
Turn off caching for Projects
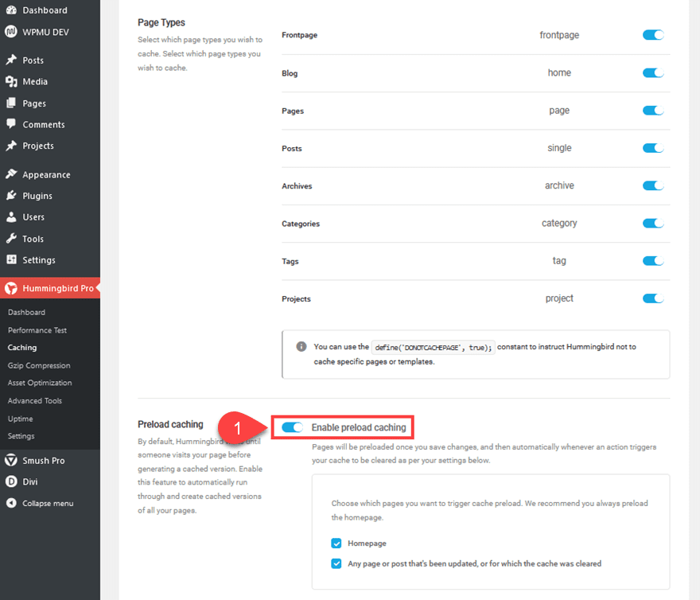coord(653,298)
